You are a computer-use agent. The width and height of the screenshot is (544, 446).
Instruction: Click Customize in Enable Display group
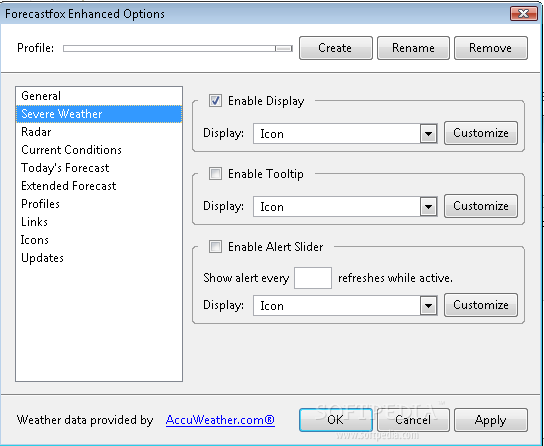click(x=481, y=133)
